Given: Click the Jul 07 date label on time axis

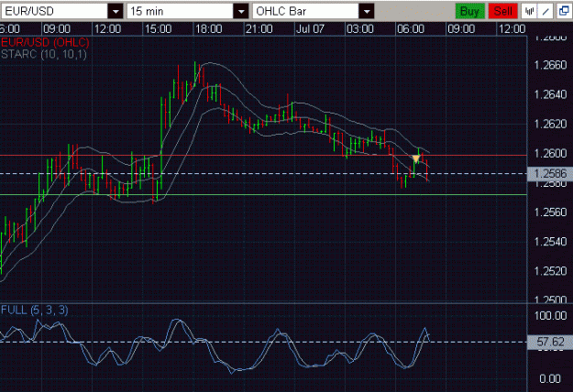Looking at the screenshot, I should pyautogui.click(x=310, y=29).
